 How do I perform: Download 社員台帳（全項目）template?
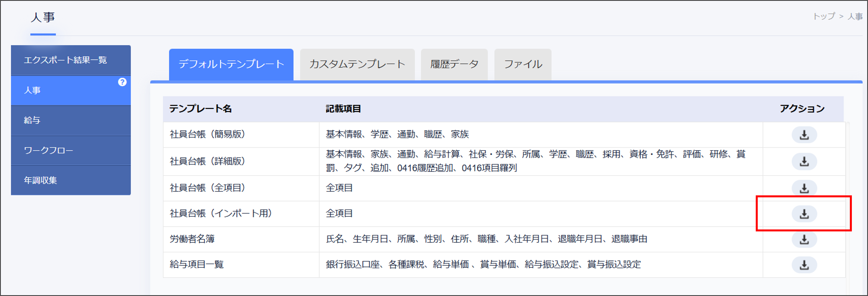804,188
